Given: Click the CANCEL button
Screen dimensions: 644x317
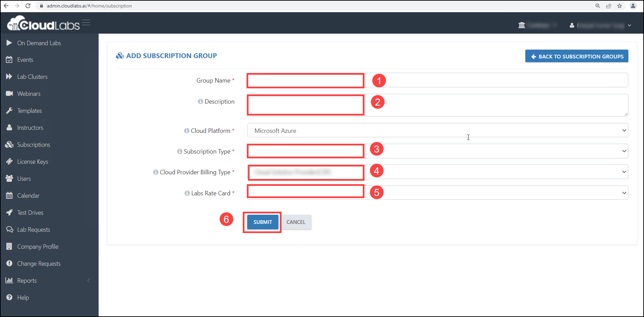Looking at the screenshot, I should (x=296, y=222).
